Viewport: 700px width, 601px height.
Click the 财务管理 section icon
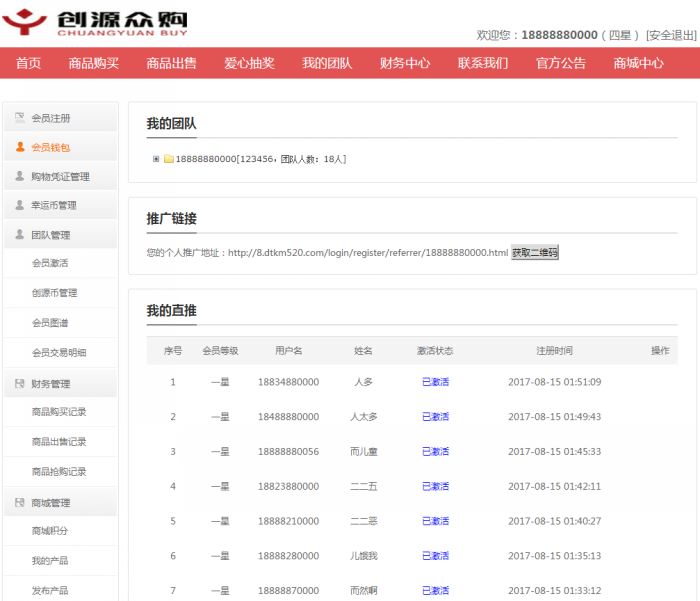click(x=20, y=384)
